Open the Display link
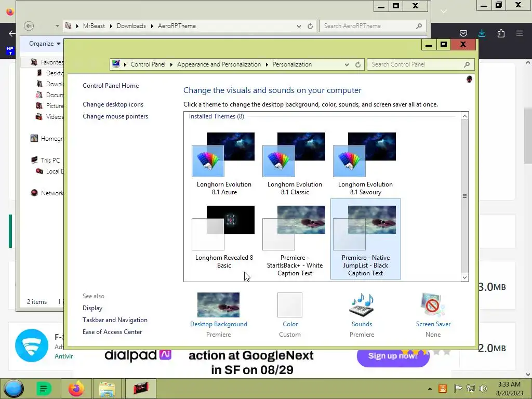This screenshot has height=399, width=532. click(x=92, y=308)
